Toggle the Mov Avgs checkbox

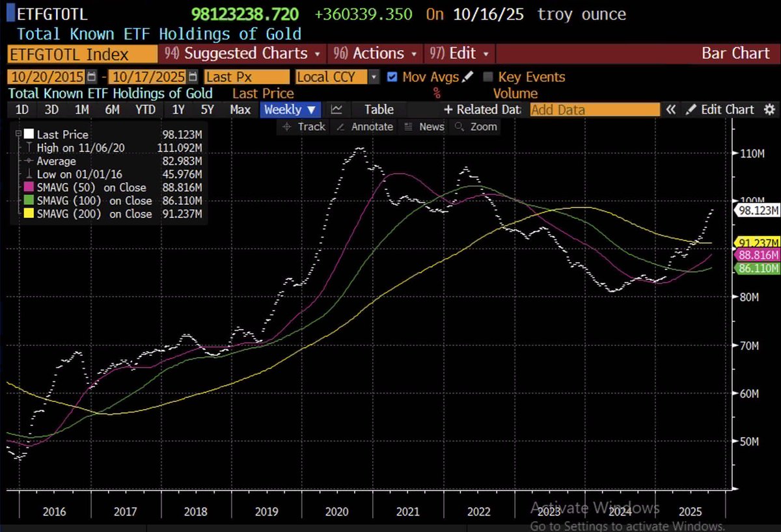point(392,77)
